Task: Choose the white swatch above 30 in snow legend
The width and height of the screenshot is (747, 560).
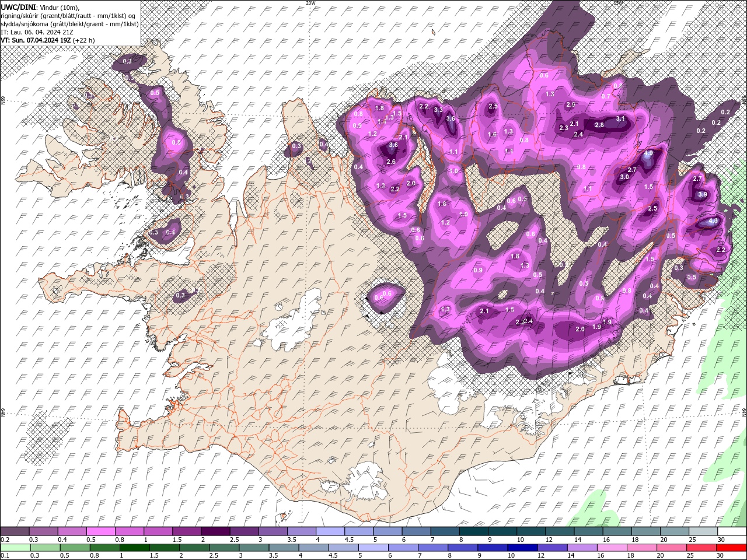Action: (x=732, y=531)
